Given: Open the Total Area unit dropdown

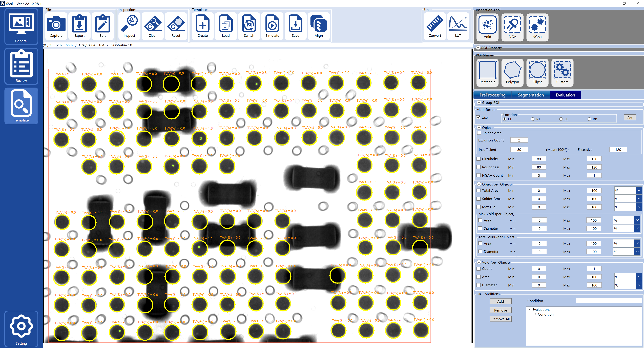Looking at the screenshot, I should pos(639,191).
